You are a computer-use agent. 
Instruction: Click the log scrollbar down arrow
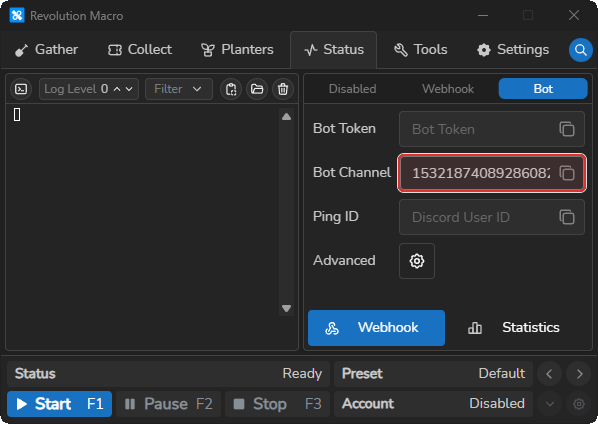coord(286,308)
